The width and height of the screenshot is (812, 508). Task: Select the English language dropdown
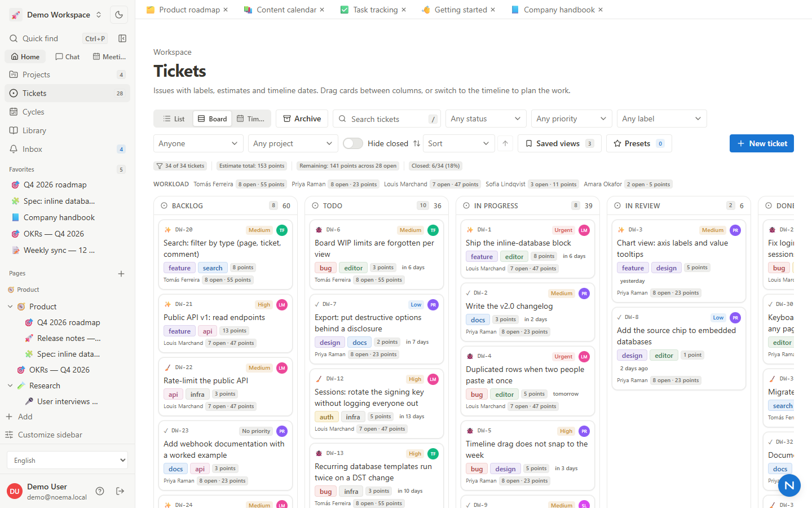click(67, 460)
